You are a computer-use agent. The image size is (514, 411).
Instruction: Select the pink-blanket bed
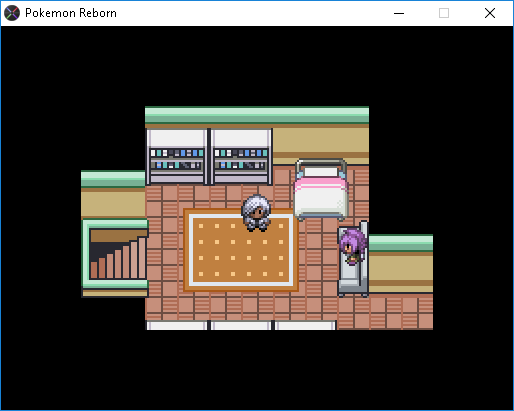(x=321, y=190)
